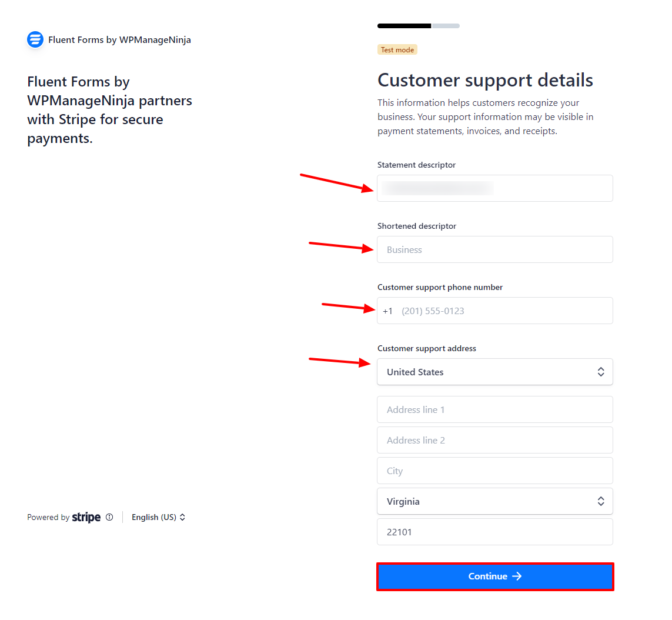Click the English (US) chevron icon

tap(183, 517)
